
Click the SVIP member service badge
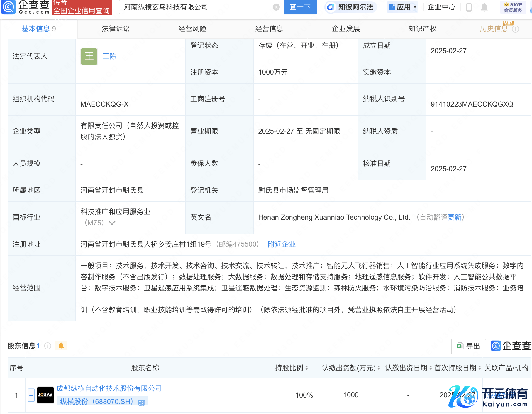point(513,7)
